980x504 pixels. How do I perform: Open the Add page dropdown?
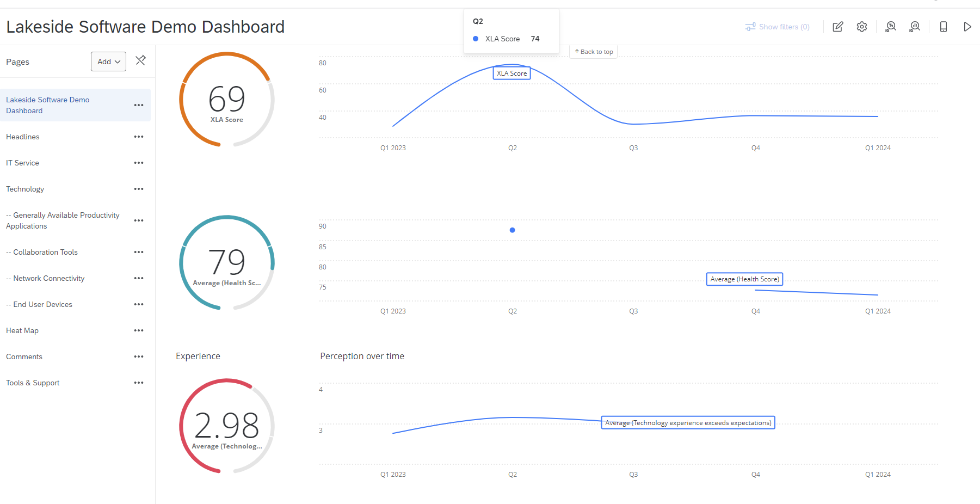108,62
